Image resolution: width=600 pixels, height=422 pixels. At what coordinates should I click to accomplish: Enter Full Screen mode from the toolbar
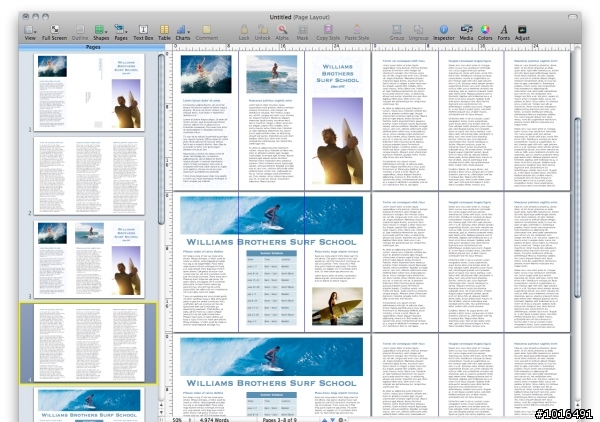54,33
